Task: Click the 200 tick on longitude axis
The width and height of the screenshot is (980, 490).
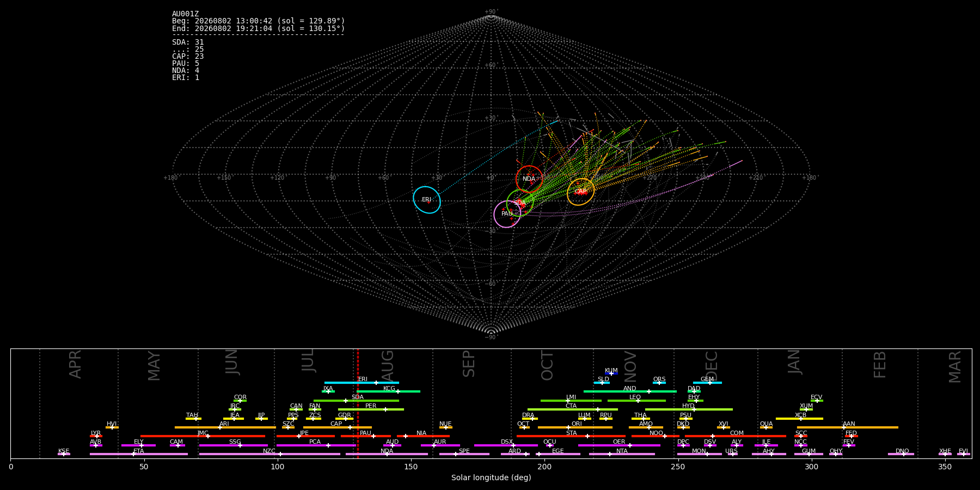Action: coord(544,467)
